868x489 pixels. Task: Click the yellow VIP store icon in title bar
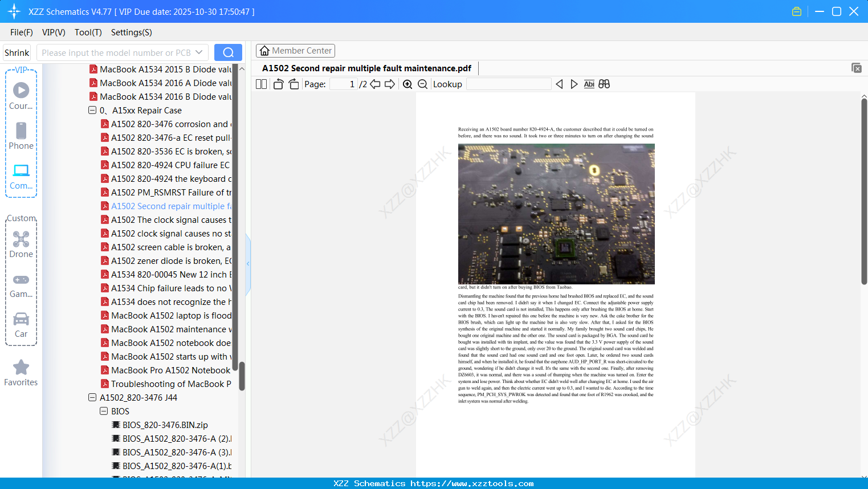click(797, 11)
